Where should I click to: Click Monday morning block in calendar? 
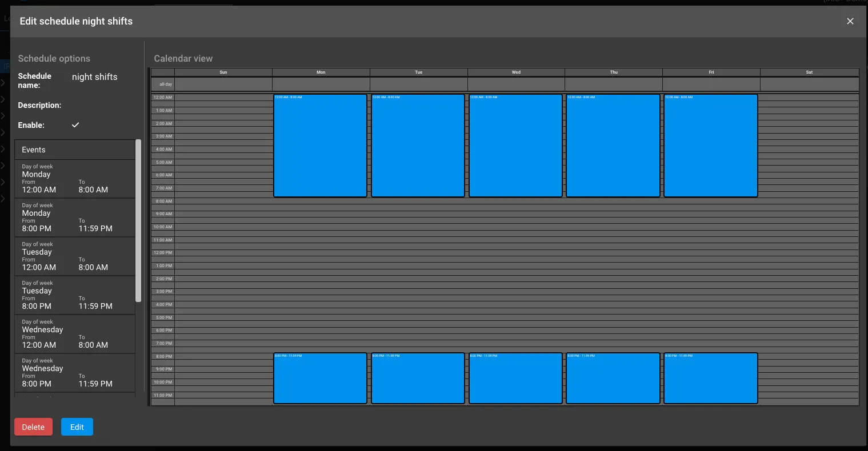point(320,146)
